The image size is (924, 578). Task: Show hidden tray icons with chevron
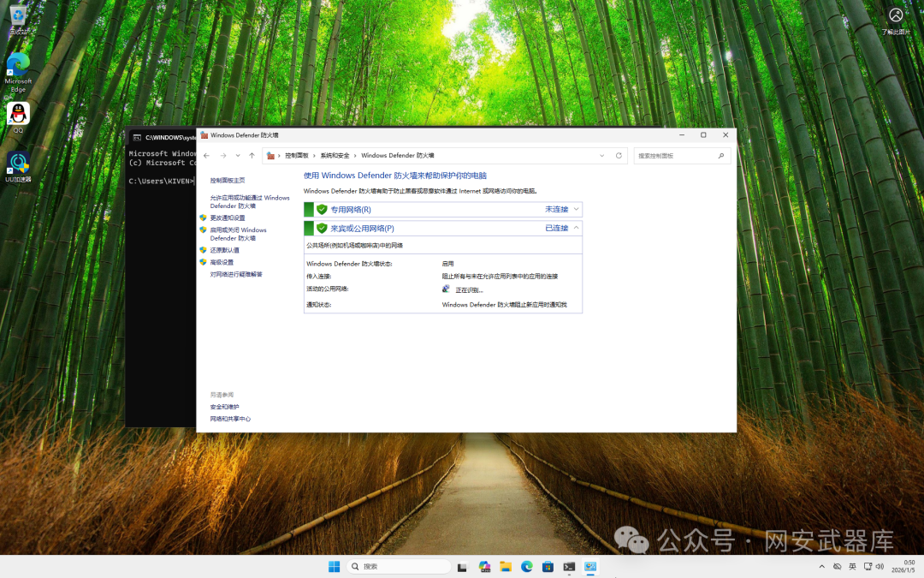tap(821, 567)
